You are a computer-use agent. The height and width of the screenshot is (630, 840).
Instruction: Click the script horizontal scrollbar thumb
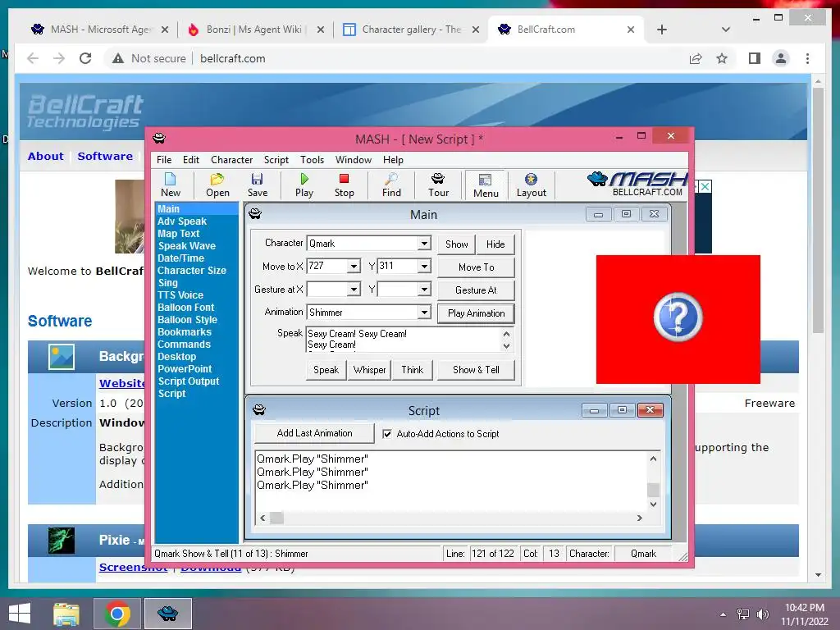click(276, 518)
